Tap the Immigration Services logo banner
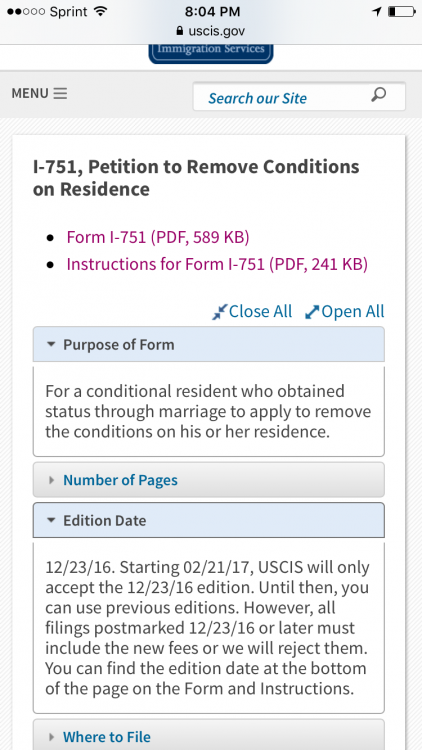 coord(211,54)
